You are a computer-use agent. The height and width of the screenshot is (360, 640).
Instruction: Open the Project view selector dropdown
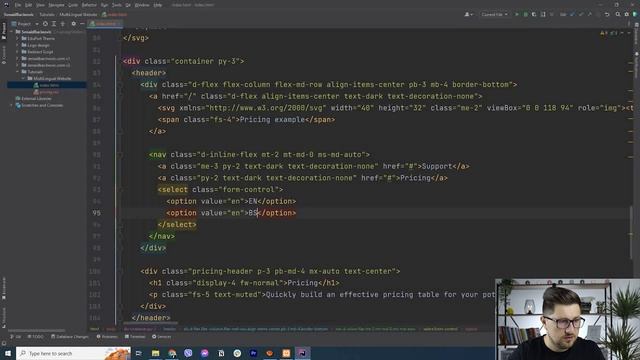[x=25, y=24]
